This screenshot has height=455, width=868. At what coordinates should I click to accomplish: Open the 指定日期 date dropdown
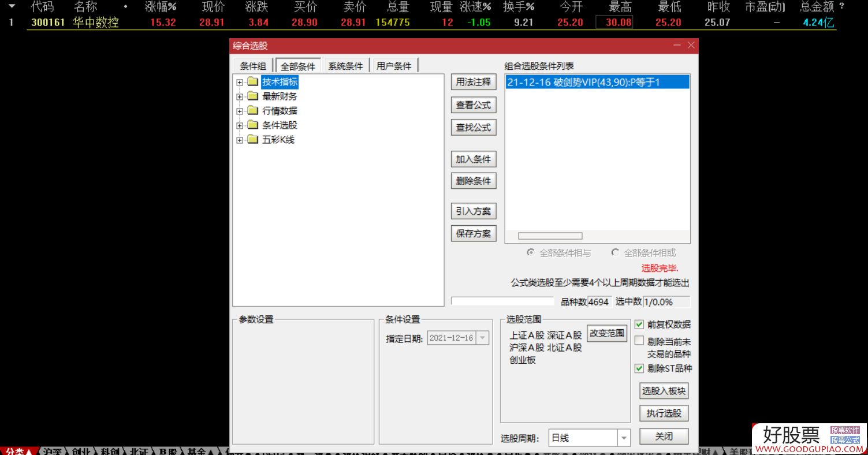click(483, 338)
